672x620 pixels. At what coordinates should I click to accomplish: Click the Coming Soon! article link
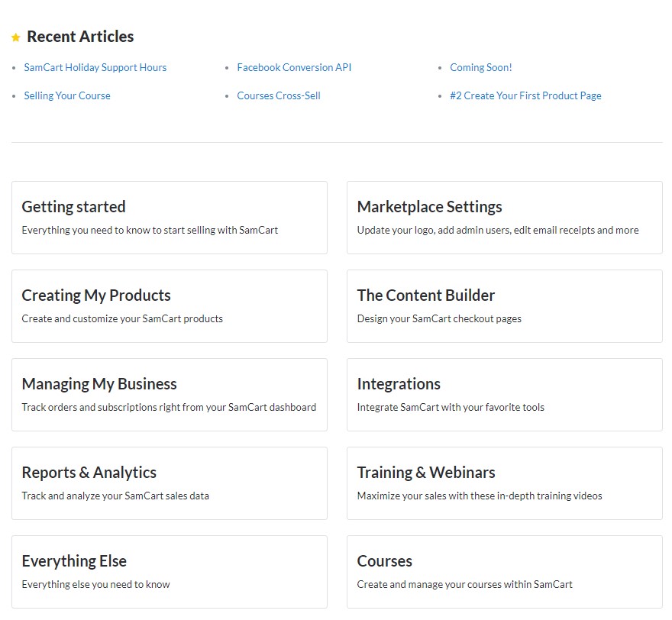pos(481,67)
